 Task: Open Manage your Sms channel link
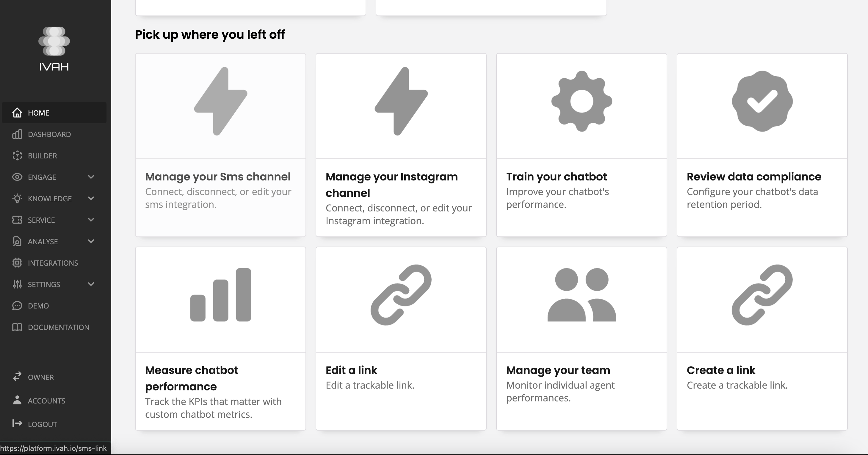click(x=218, y=176)
